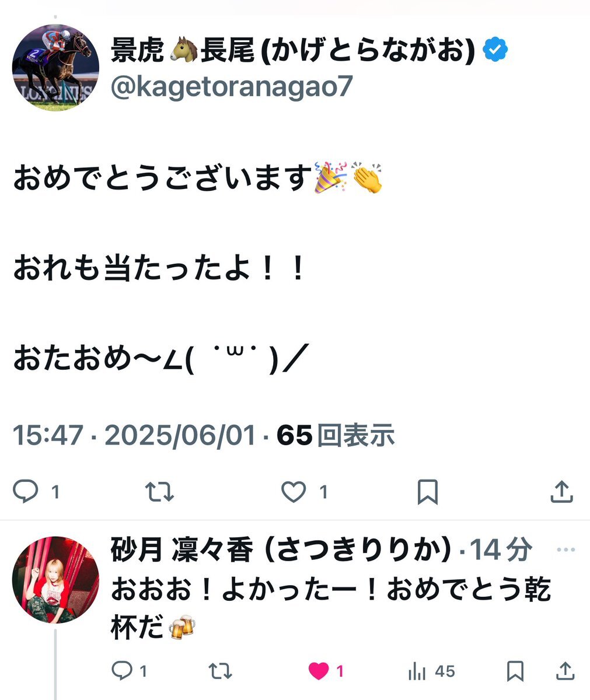The image size is (590, 700).
Task: Click the reply icon on main tweet
Action: click(x=26, y=492)
